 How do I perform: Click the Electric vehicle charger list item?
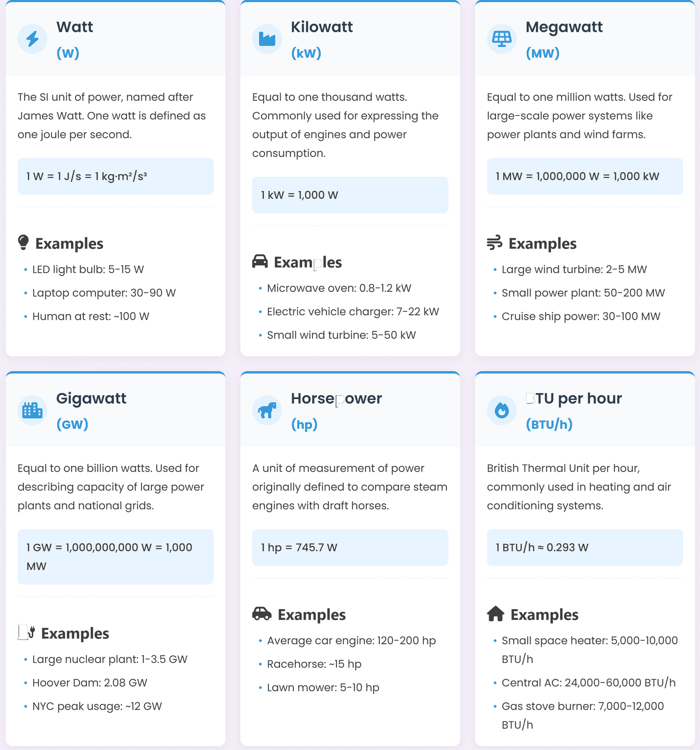tap(353, 312)
